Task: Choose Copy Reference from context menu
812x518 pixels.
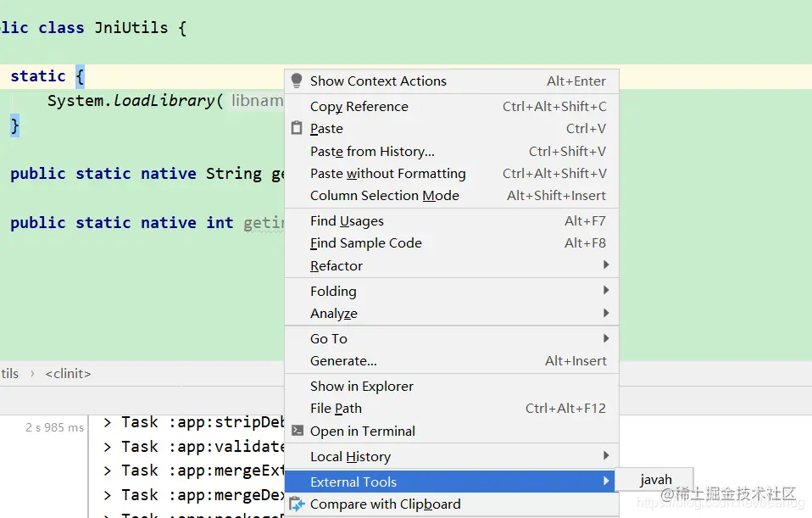Action: pyautogui.click(x=452, y=106)
